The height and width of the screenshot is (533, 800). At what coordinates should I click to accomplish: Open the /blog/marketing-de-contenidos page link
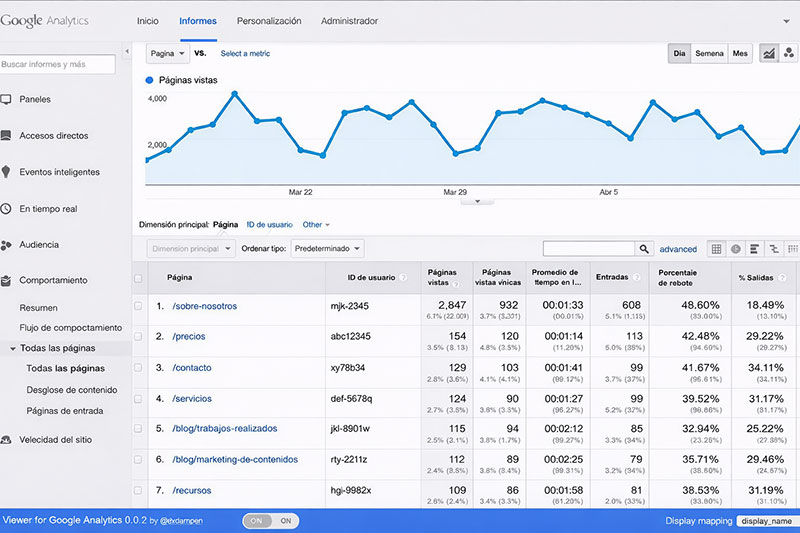click(235, 460)
